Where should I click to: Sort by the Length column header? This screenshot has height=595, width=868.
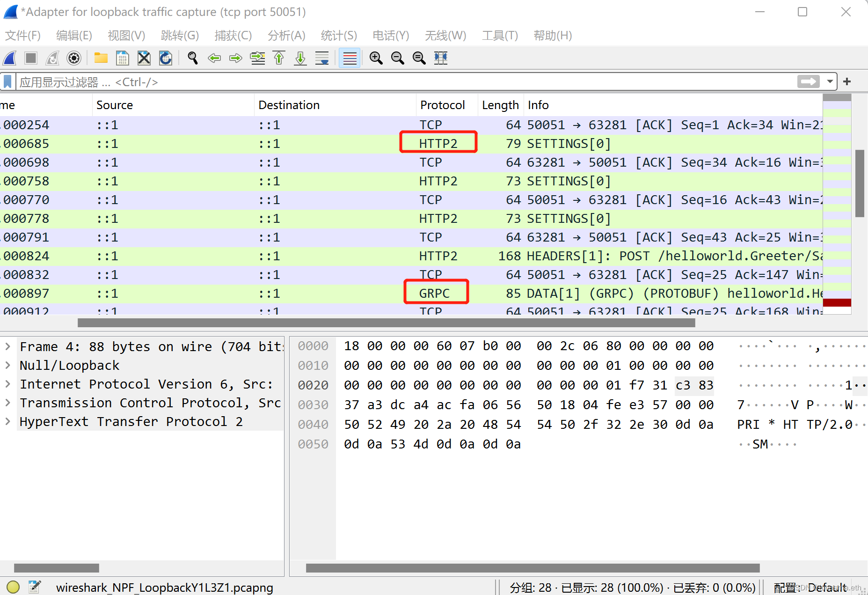(x=500, y=105)
